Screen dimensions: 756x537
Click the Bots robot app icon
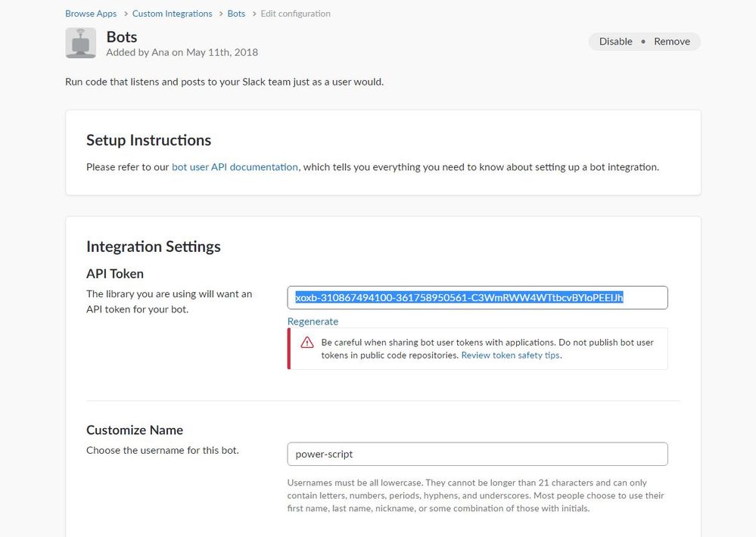pyautogui.click(x=80, y=43)
